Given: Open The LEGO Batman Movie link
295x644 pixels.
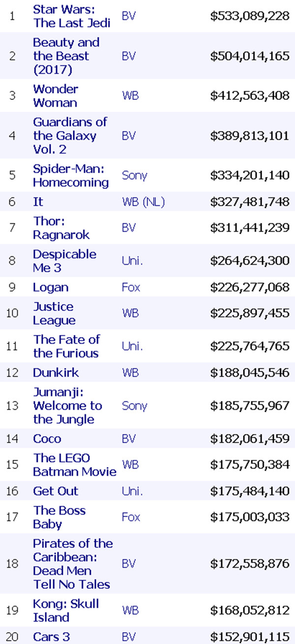Looking at the screenshot, I should 74,464.
